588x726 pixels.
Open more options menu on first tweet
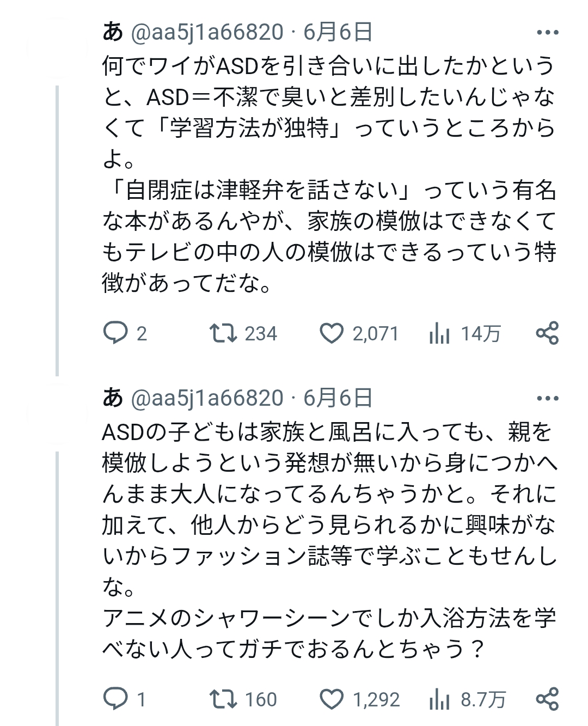coord(547,33)
